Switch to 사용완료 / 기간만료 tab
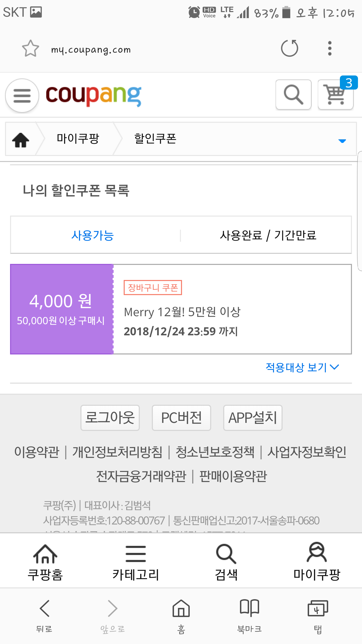Viewport: 362px width, 644px height. (x=268, y=235)
